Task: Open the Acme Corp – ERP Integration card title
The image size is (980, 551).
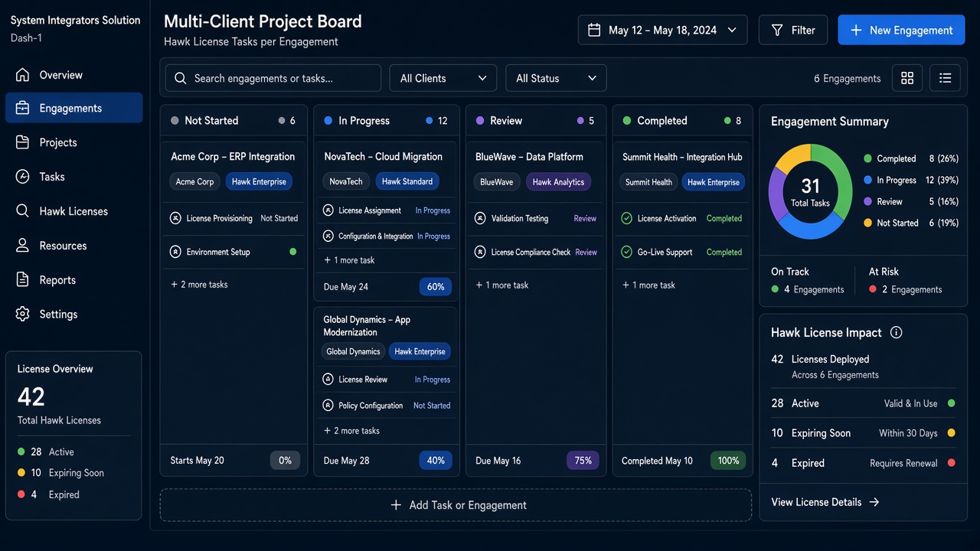Action: [x=233, y=156]
